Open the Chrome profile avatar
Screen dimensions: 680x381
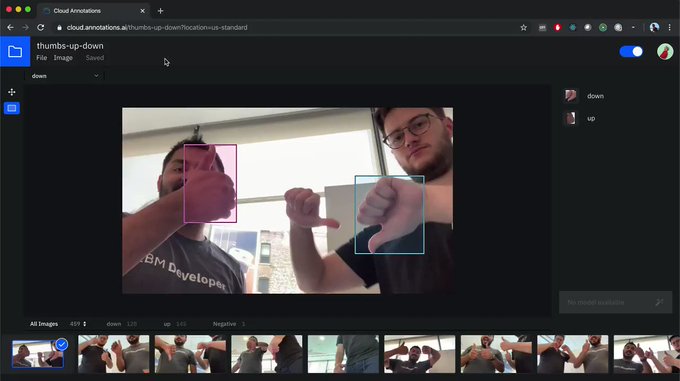[x=654, y=27]
